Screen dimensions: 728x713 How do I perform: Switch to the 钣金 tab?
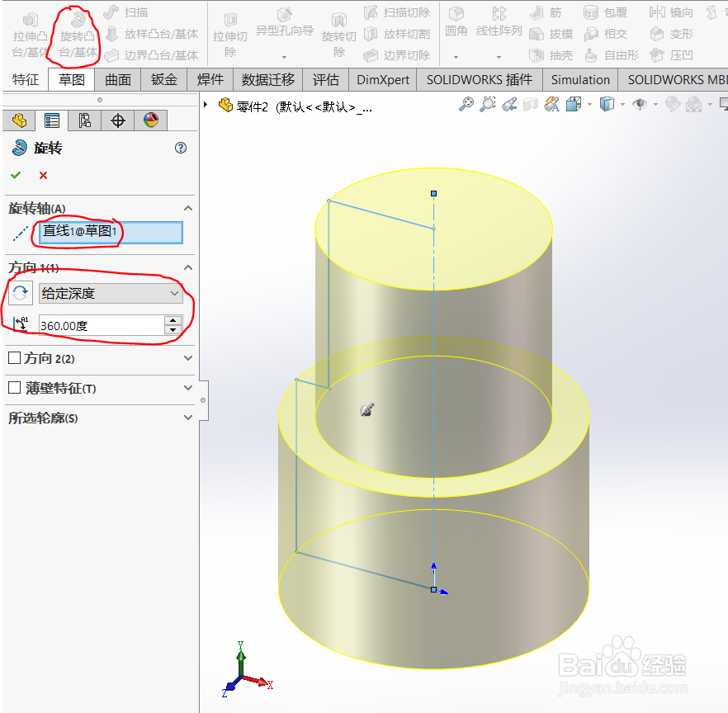click(164, 80)
